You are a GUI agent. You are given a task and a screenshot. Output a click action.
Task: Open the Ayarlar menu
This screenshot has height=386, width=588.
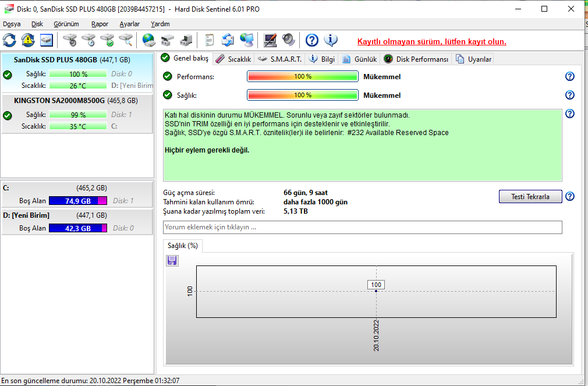click(129, 24)
